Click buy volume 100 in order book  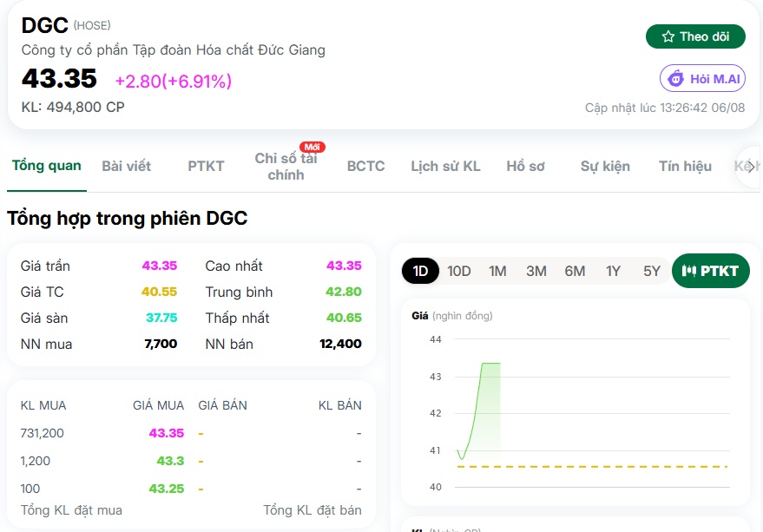[30, 489]
